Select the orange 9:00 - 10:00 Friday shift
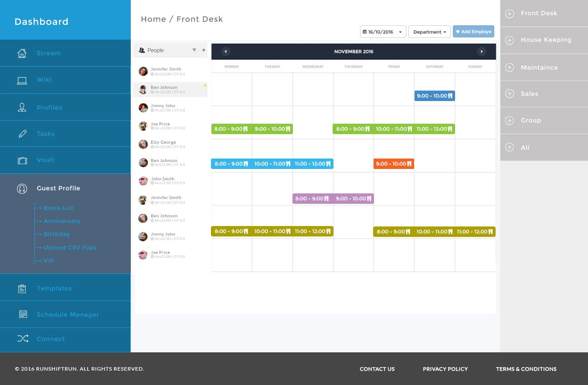 (x=394, y=164)
